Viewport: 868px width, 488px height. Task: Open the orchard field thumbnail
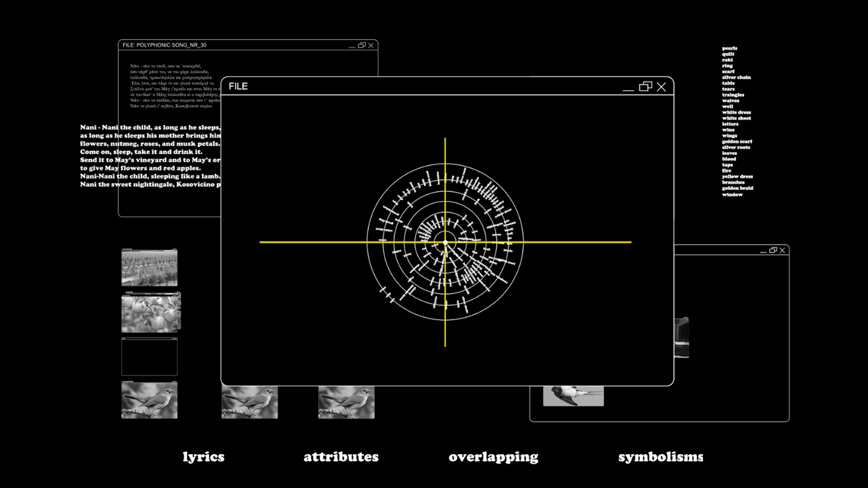(x=149, y=267)
